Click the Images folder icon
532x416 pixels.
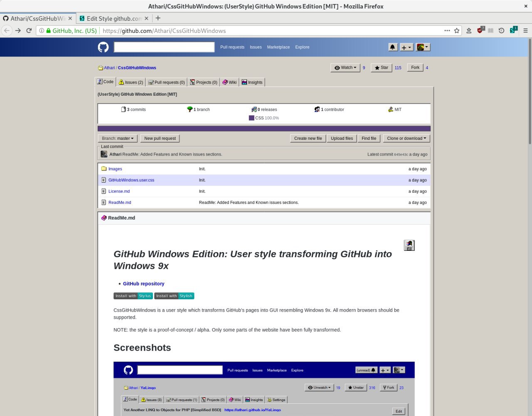pos(104,168)
